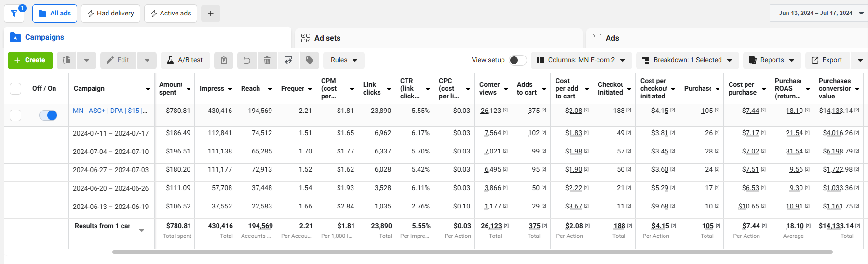
Task: Click the clipboard paste icon
Action: pyautogui.click(x=224, y=60)
